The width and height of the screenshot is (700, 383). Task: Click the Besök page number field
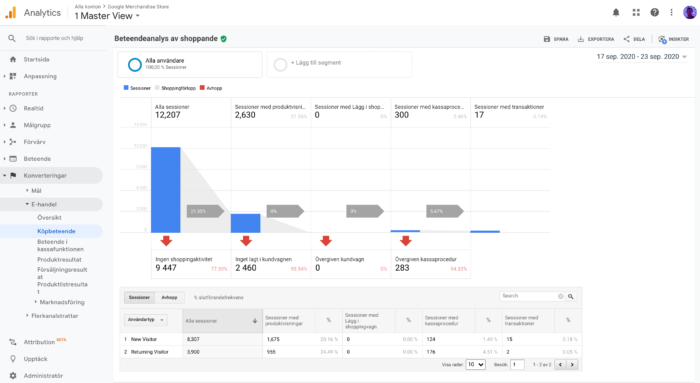[x=517, y=365]
